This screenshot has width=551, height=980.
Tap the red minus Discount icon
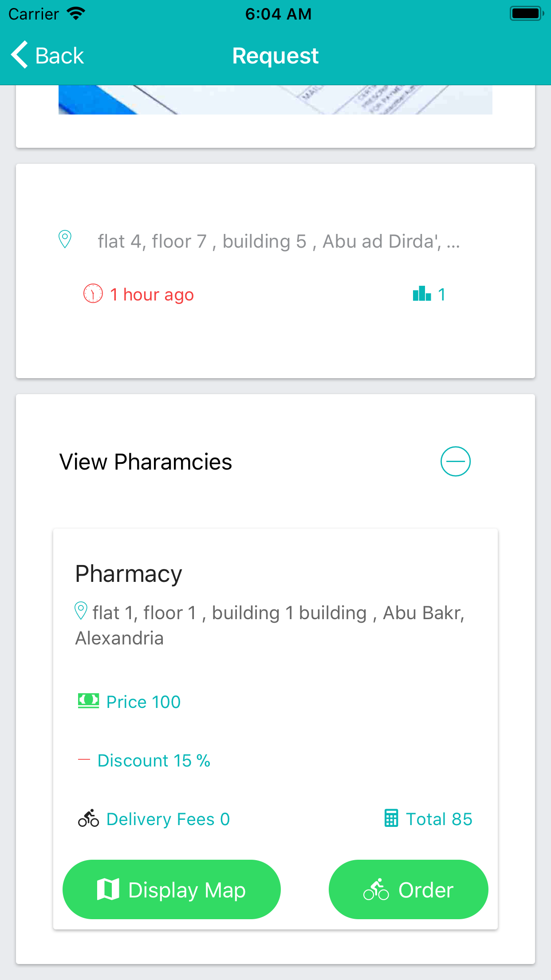[x=84, y=760]
